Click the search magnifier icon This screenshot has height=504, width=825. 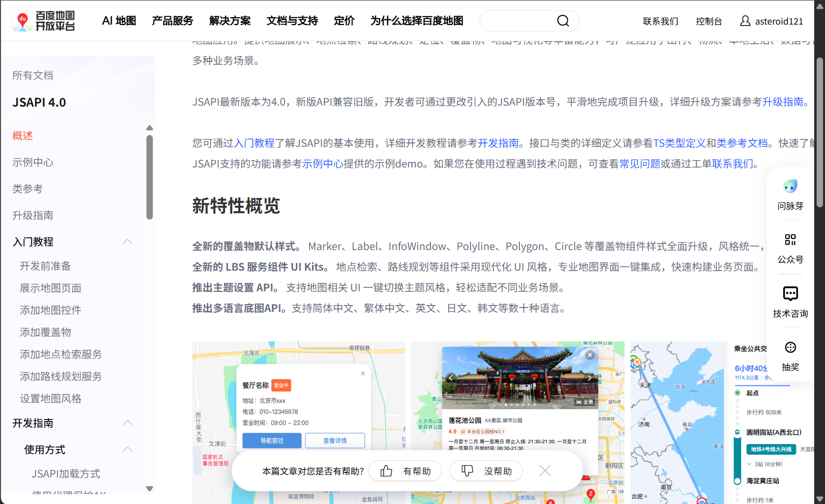point(563,21)
